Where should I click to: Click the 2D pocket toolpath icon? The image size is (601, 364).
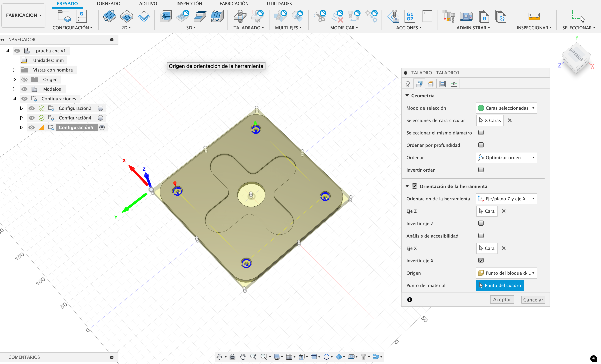[x=127, y=16]
